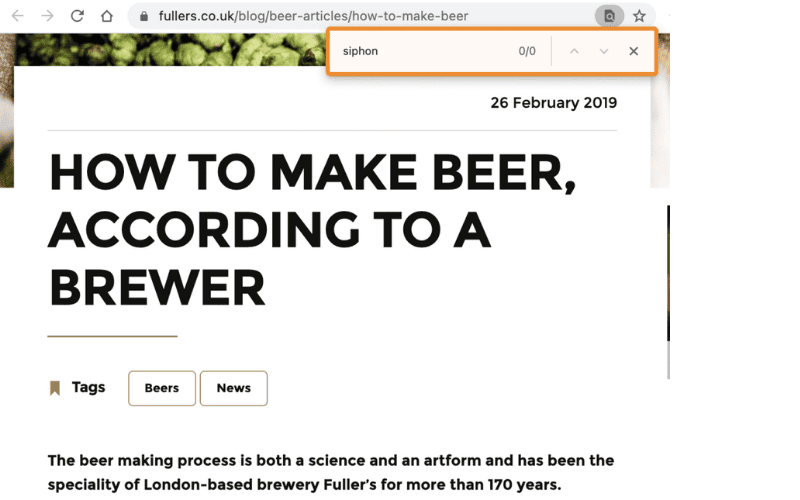Image resolution: width=800 pixels, height=500 pixels.
Task: Click the find-in-page icon in address bar
Action: 609,16
